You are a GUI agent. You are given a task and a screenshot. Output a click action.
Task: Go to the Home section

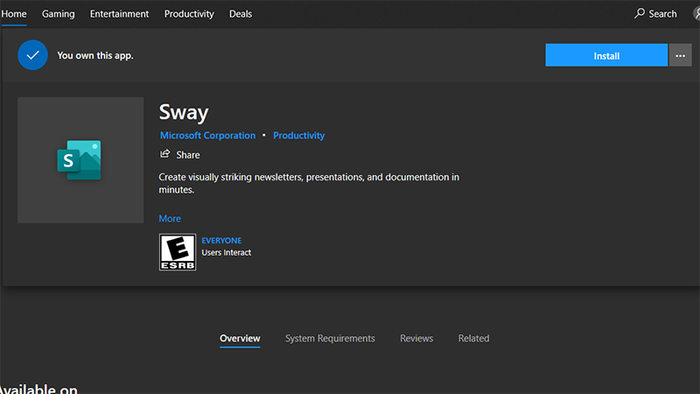pos(13,14)
